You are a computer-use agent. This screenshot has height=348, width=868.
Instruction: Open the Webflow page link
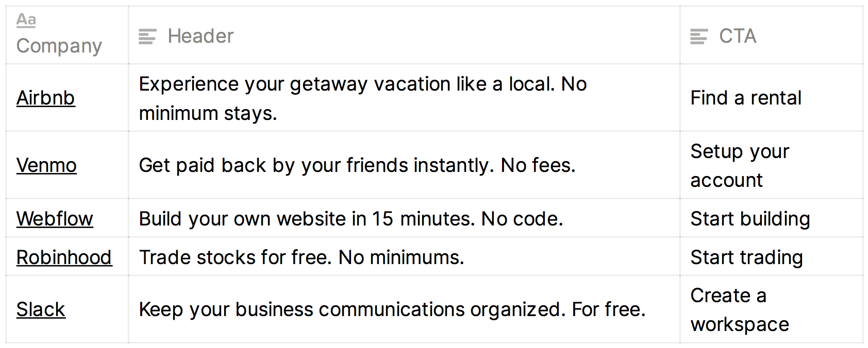coord(55,219)
